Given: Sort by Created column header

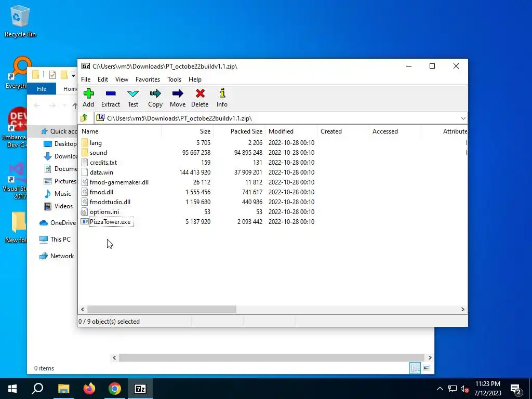Looking at the screenshot, I should click(343, 131).
